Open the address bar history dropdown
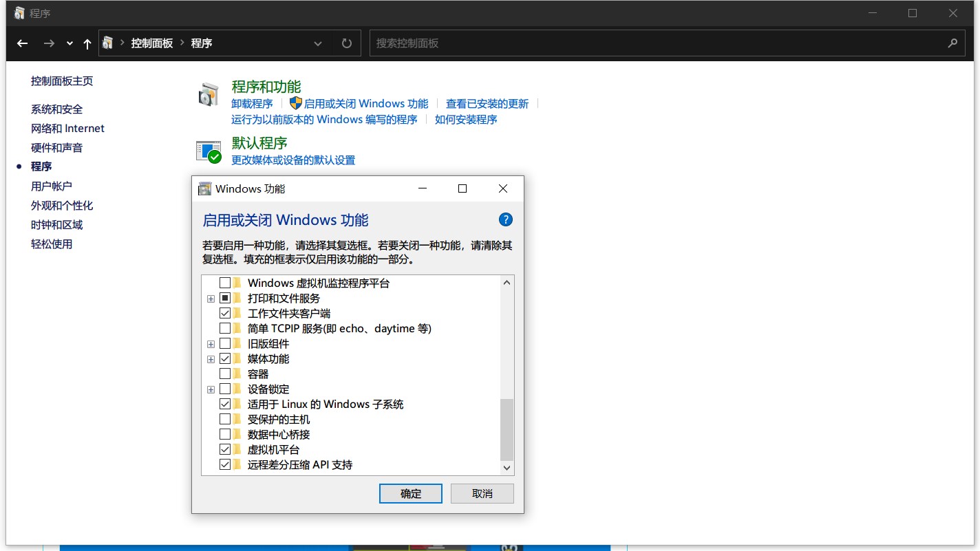980x551 pixels. [x=318, y=43]
